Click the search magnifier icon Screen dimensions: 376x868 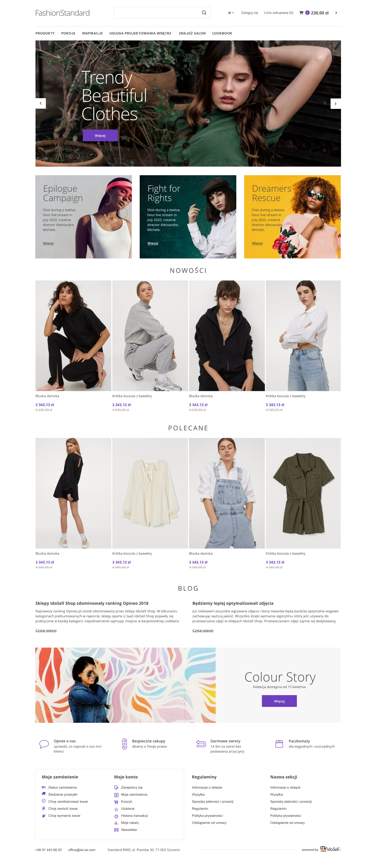(204, 13)
